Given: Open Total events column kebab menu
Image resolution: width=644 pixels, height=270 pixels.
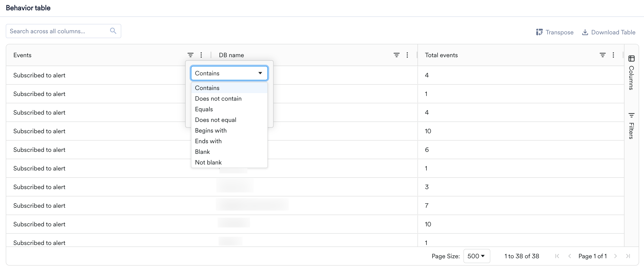Looking at the screenshot, I should [613, 55].
